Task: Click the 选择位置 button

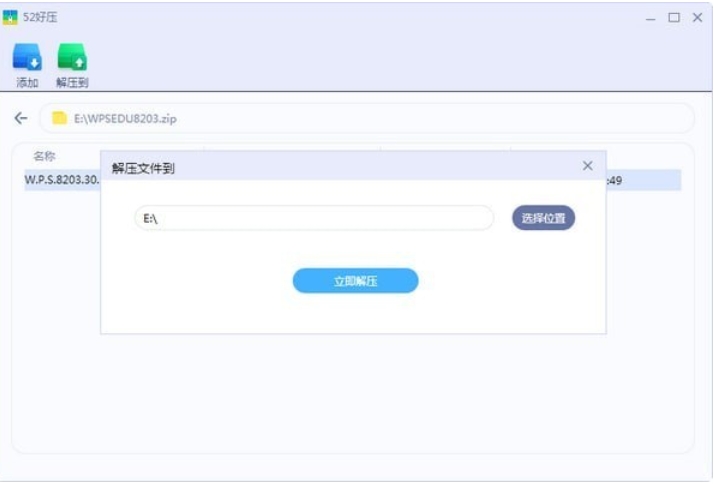Action: pyautogui.click(x=543, y=218)
